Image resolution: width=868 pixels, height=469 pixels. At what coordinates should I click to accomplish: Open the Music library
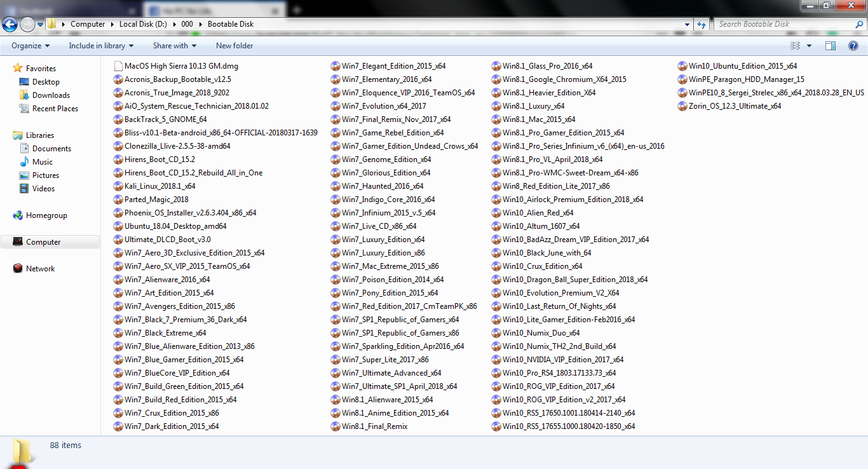pos(43,162)
